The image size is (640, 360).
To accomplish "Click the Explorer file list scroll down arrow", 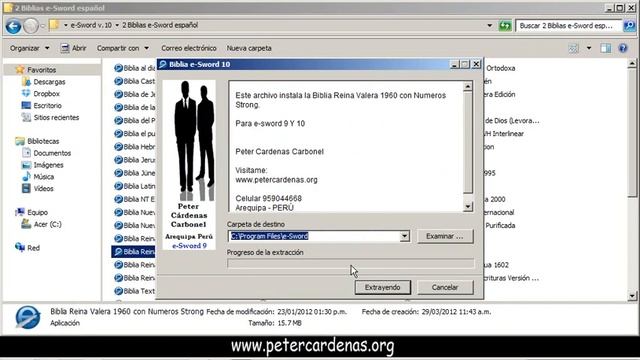I will pyautogui.click(x=632, y=296).
